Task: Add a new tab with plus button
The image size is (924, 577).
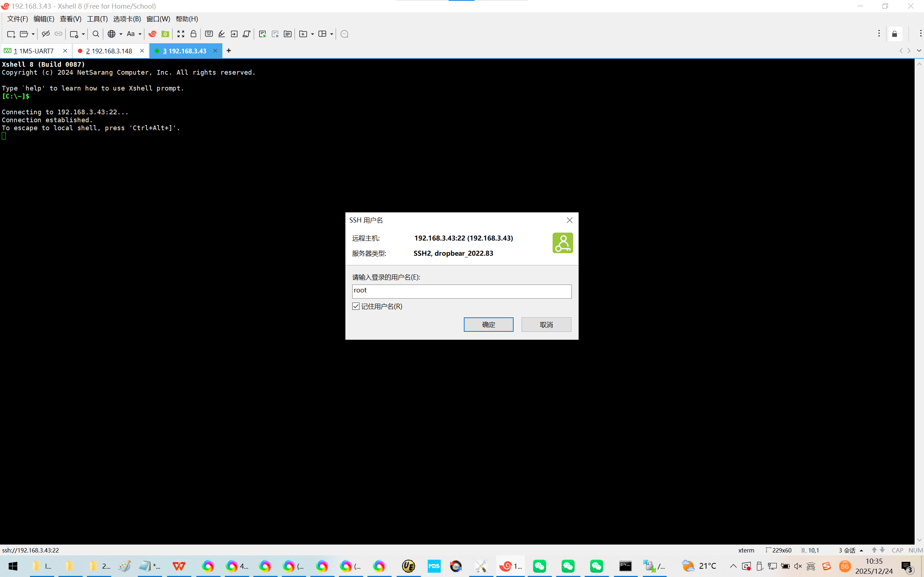Action: pos(229,51)
